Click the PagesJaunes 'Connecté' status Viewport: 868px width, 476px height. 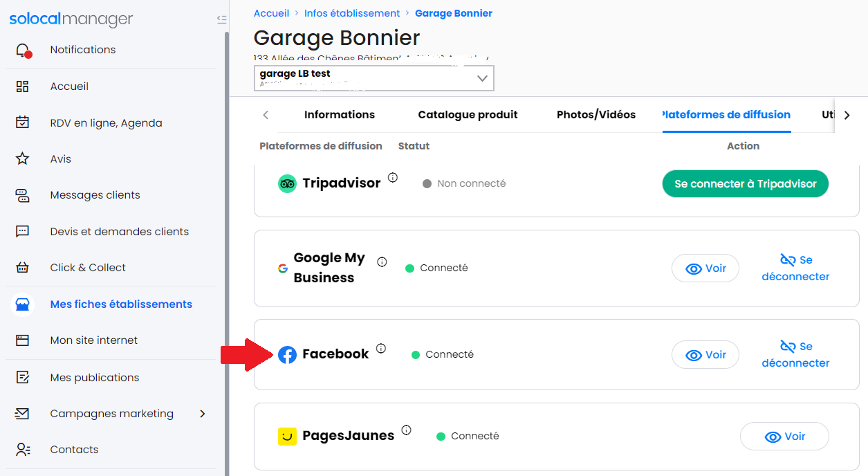coord(468,437)
